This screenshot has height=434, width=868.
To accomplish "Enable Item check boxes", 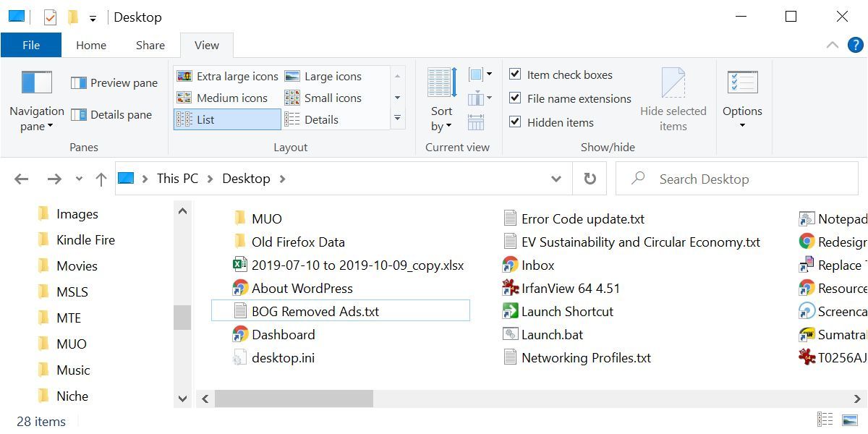I will pyautogui.click(x=515, y=74).
